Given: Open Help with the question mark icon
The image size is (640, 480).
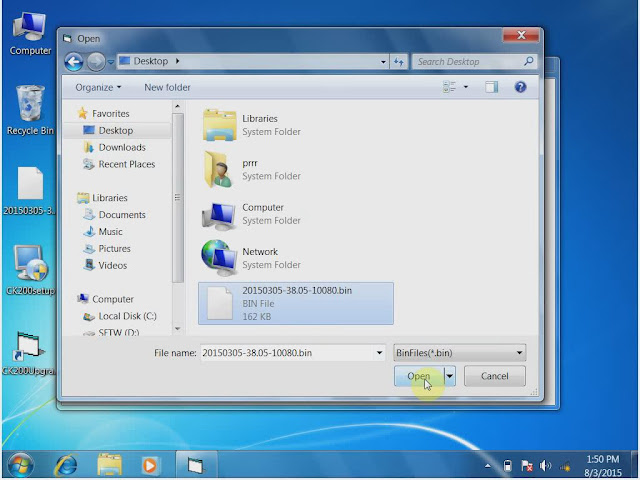Looking at the screenshot, I should pyautogui.click(x=520, y=87).
